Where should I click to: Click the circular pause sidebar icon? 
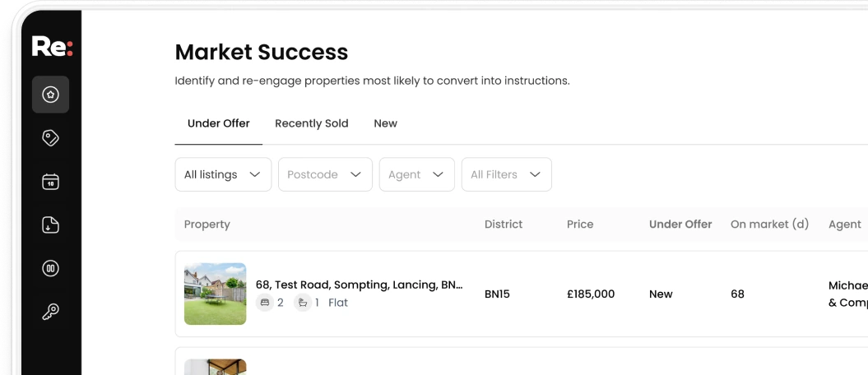(50, 268)
